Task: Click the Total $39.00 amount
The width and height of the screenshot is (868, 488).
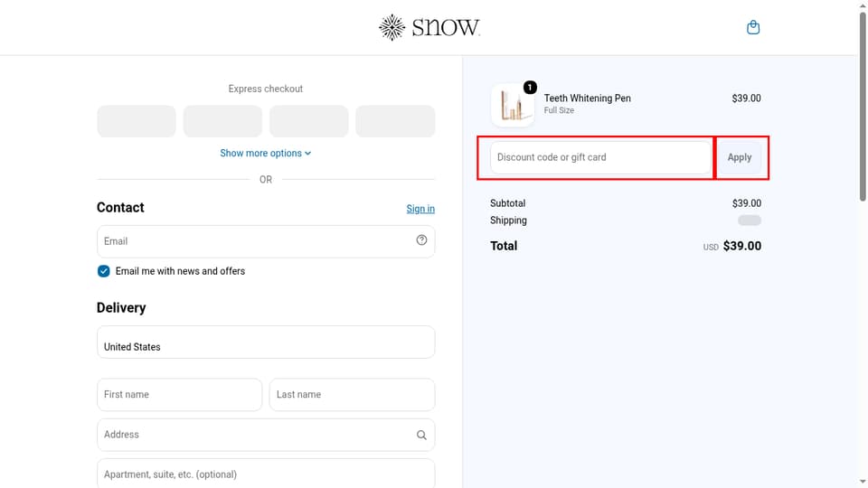Action: [x=741, y=246]
